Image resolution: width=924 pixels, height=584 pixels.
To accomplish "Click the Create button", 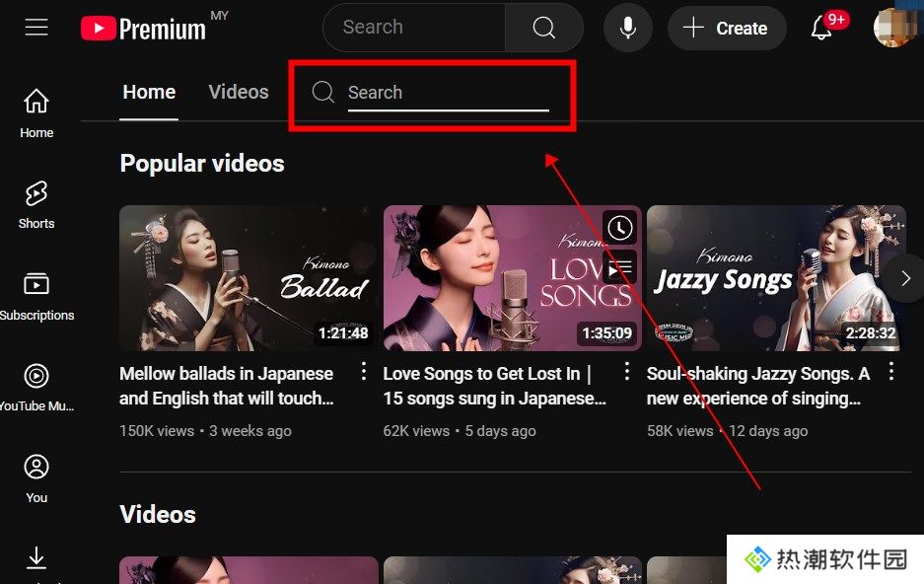I will (x=727, y=29).
